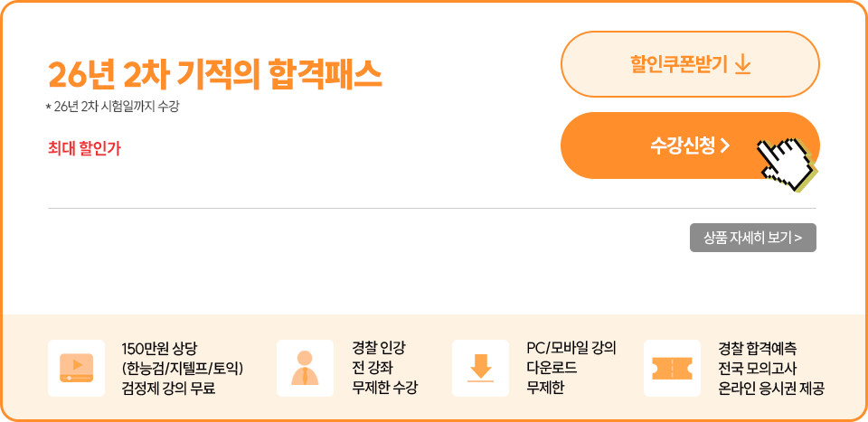Click the chevron in 상품 자세히 보기
Screen dimensions: 868x422
798,238
